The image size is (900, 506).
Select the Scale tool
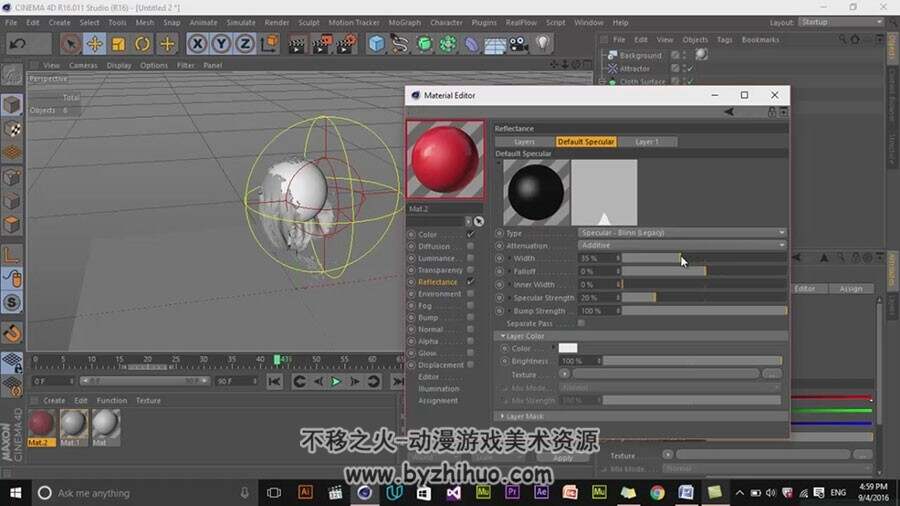click(x=119, y=44)
